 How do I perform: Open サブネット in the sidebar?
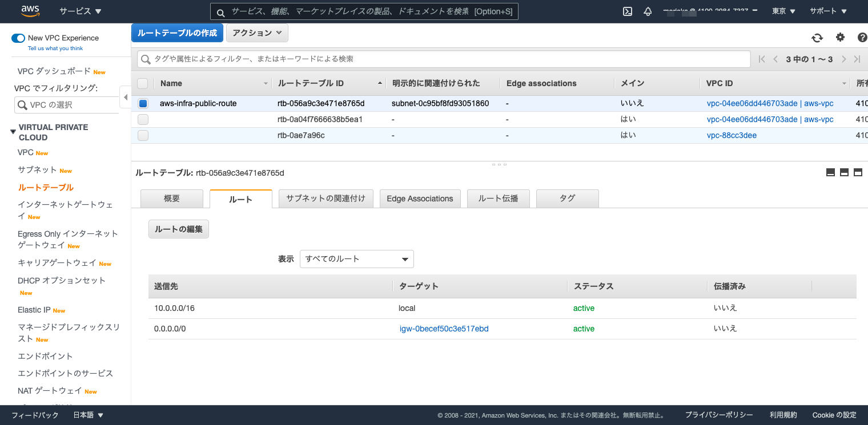click(x=37, y=170)
